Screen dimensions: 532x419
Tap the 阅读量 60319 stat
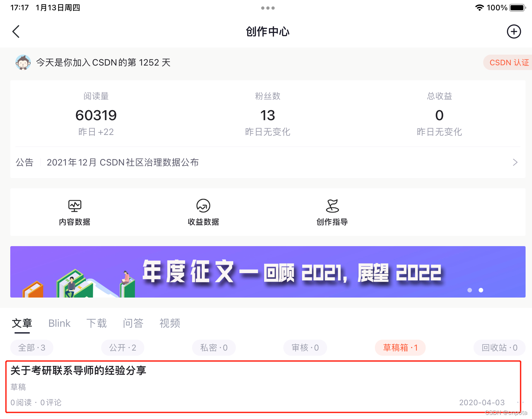[x=96, y=114]
